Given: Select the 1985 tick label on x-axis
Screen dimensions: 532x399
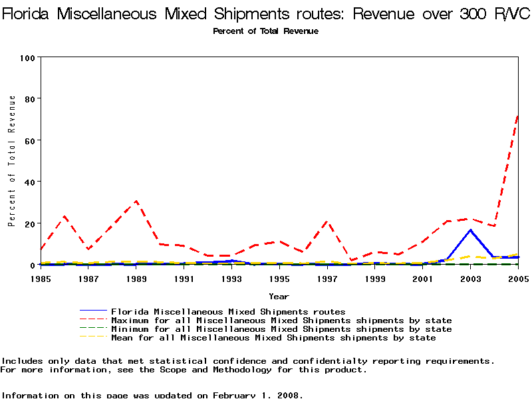Looking at the screenshot, I should pos(41,279).
